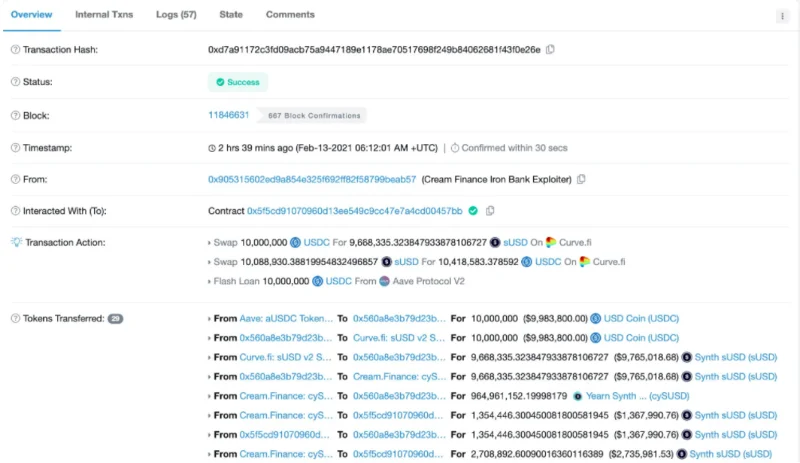The image size is (800, 463).
Task: Select the Overview tab
Action: point(32,15)
